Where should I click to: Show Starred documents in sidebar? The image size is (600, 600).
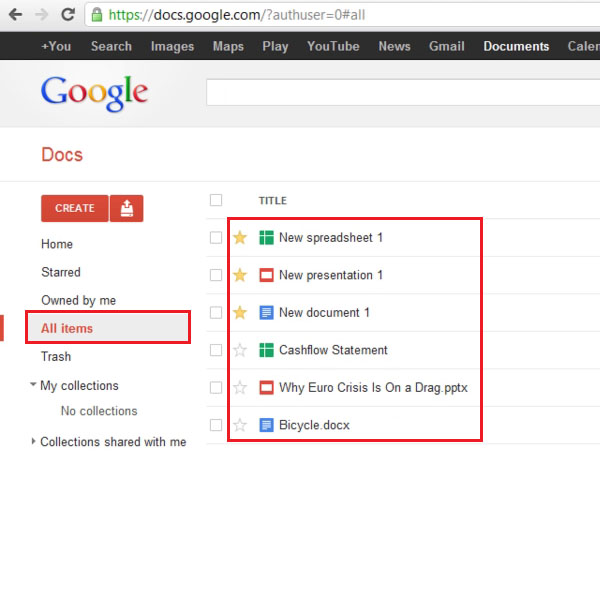coord(61,272)
